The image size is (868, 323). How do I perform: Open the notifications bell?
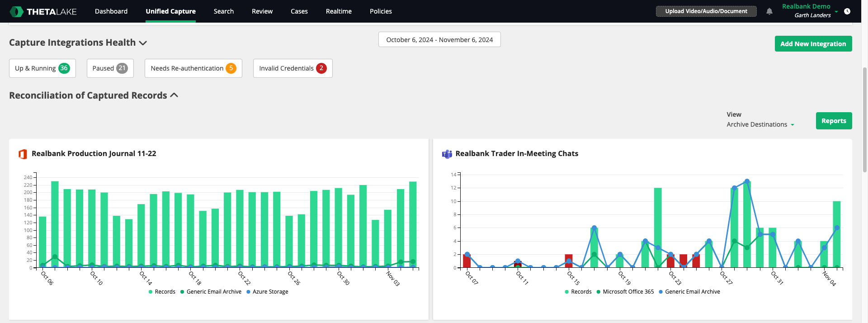769,11
